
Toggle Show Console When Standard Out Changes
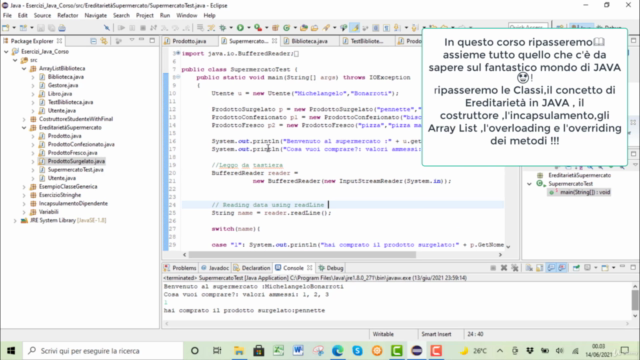pyautogui.click(x=551, y=268)
